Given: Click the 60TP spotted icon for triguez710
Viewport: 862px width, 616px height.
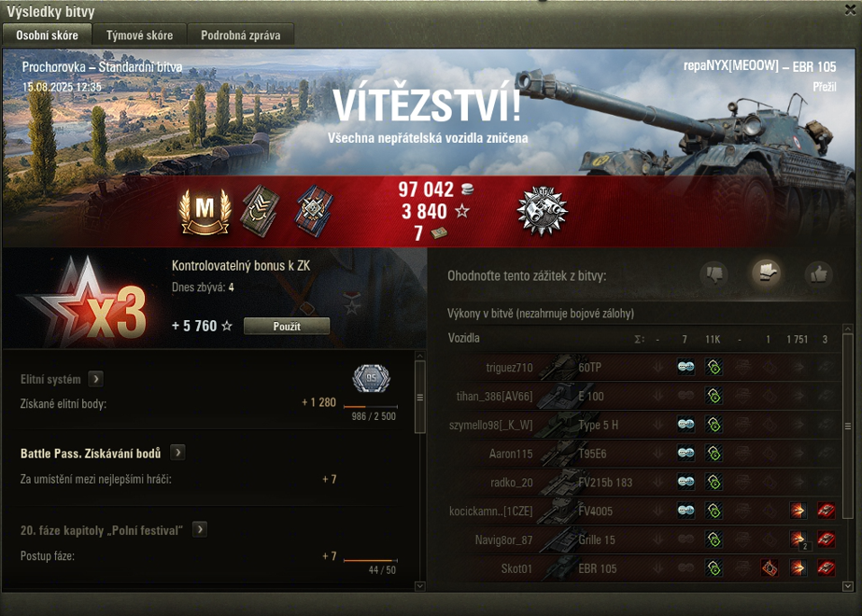Looking at the screenshot, I should pyautogui.click(x=685, y=367).
